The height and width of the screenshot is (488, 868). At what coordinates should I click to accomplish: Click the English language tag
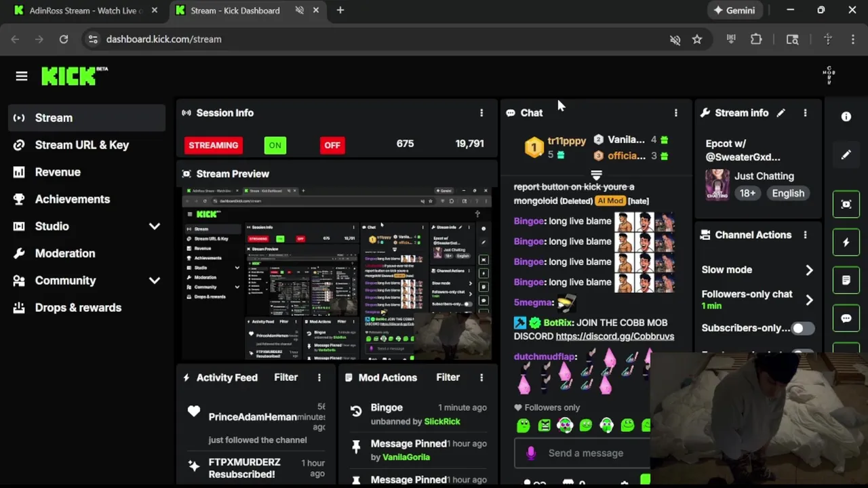click(788, 193)
